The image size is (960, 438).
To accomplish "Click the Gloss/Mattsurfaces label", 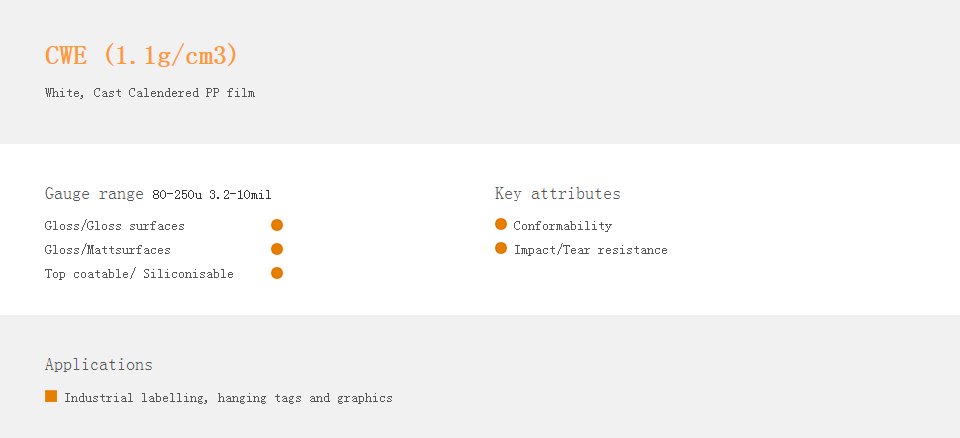I will point(108,250).
